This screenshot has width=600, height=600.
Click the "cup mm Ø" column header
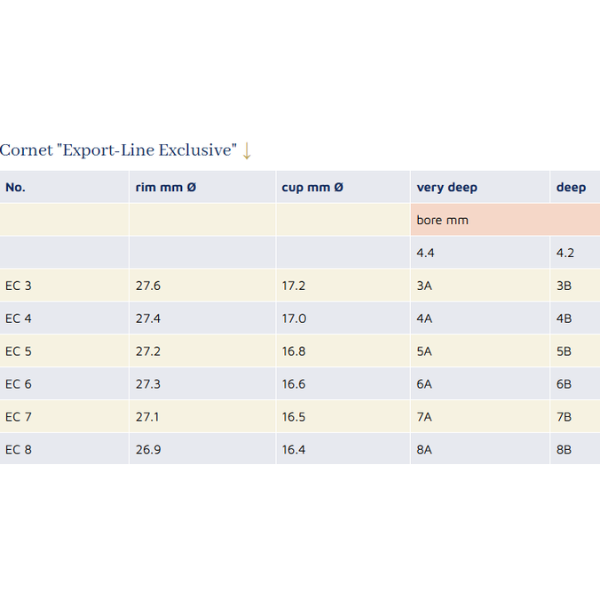(312, 187)
